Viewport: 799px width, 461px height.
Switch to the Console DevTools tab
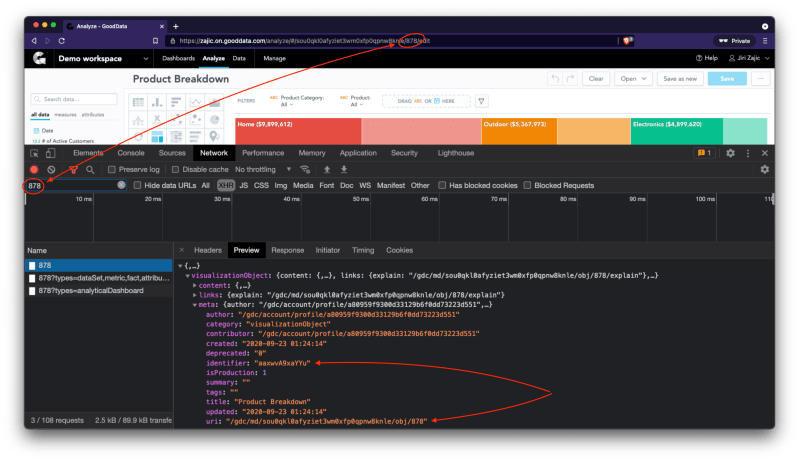131,153
